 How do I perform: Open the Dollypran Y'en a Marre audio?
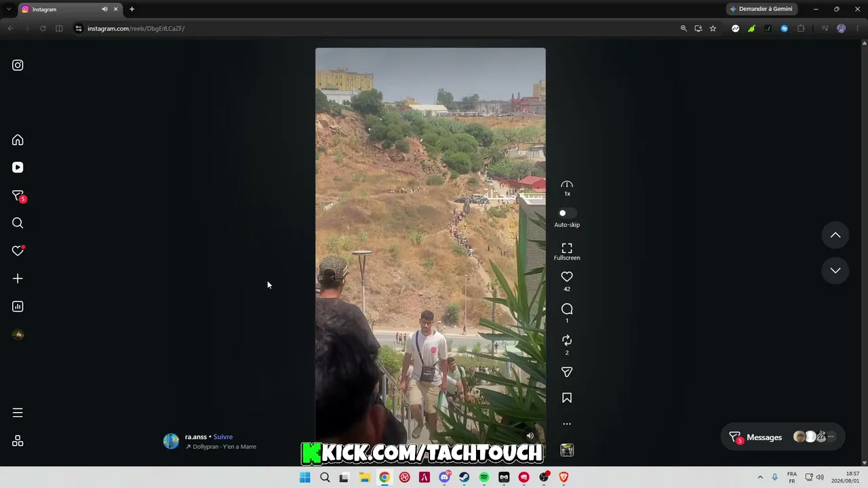coord(221,447)
